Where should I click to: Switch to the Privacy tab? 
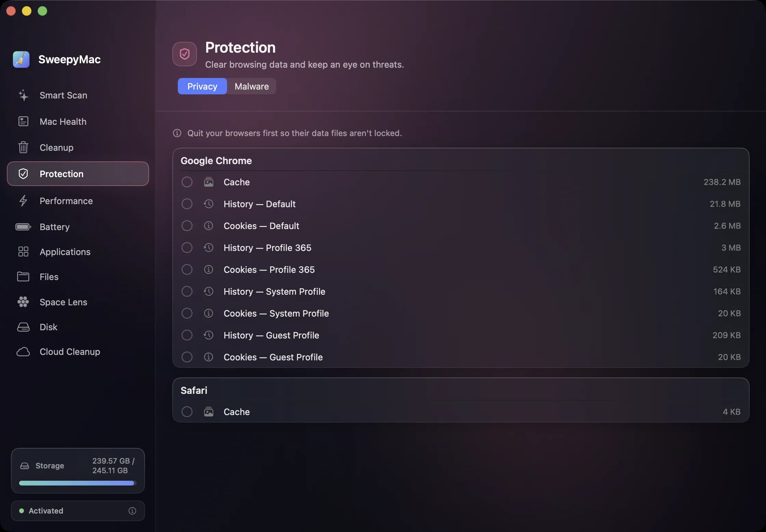click(202, 87)
